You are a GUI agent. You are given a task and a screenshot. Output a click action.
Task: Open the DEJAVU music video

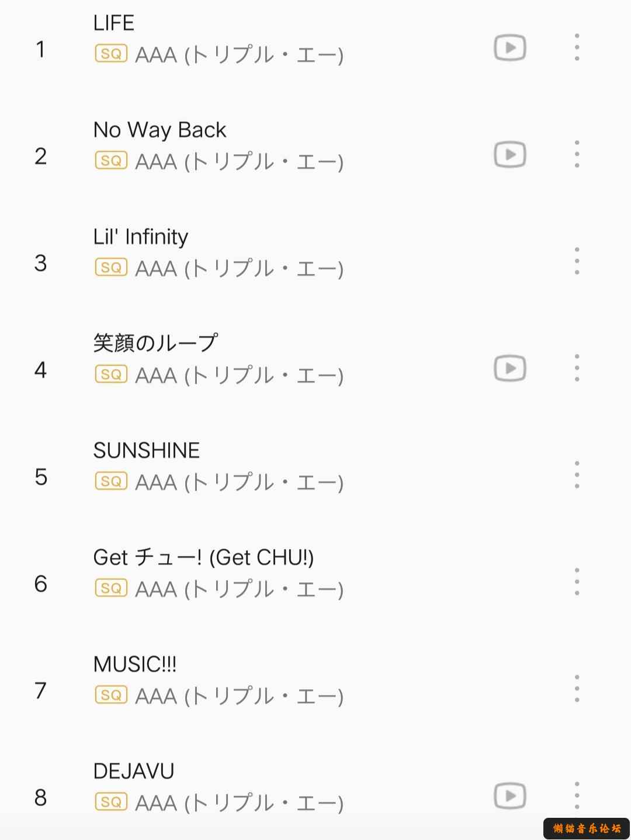(510, 796)
